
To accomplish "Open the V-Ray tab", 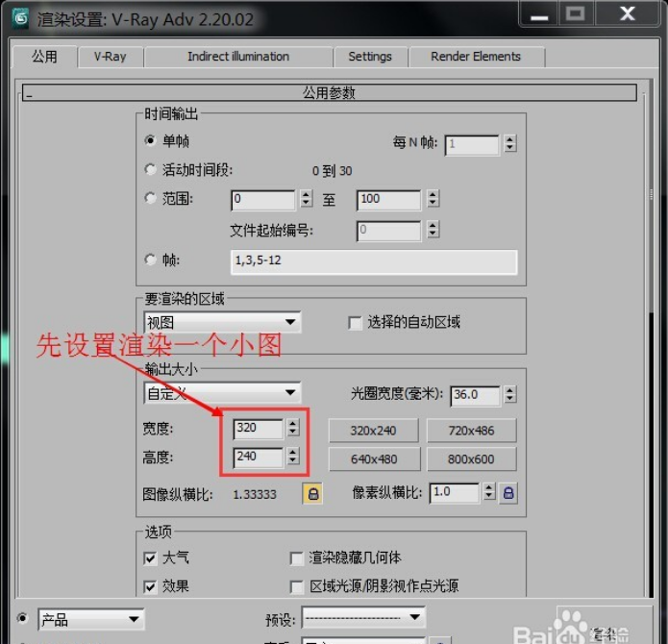I will point(110,57).
